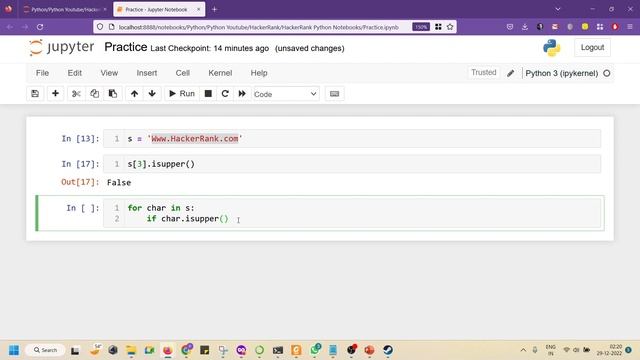640x360 pixels.
Task: Open the command palette keyboard icon
Action: point(334,94)
